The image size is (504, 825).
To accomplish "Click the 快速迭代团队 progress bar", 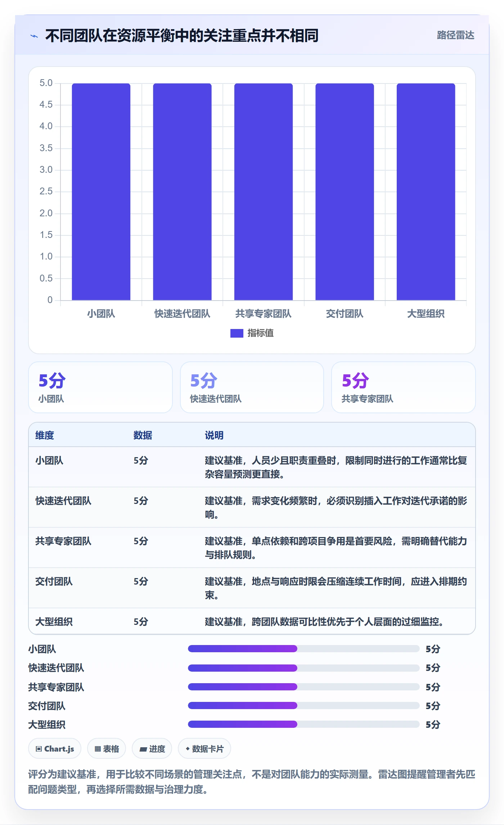I will coord(303,668).
